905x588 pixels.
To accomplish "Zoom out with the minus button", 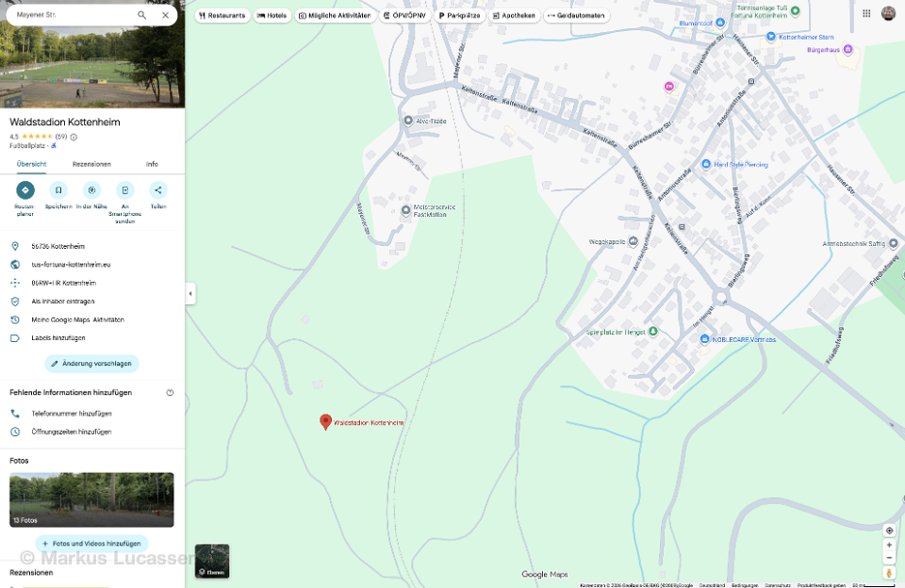I will coord(889,557).
